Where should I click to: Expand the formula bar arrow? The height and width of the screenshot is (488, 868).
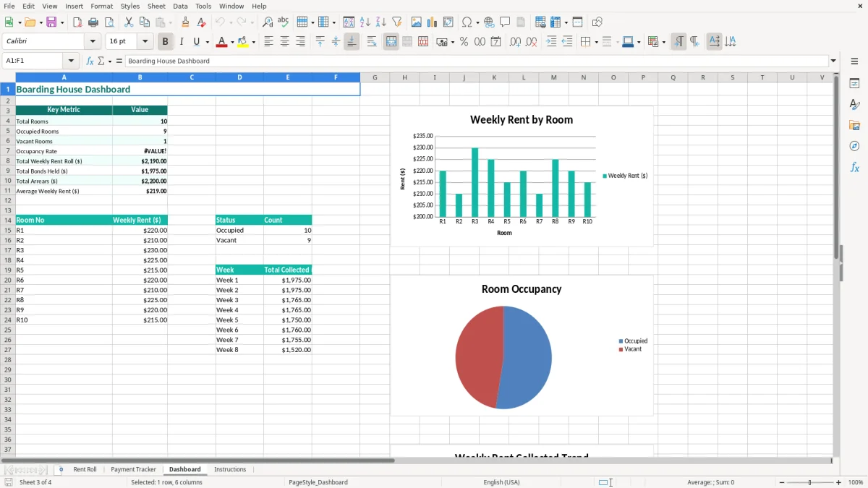click(x=833, y=61)
